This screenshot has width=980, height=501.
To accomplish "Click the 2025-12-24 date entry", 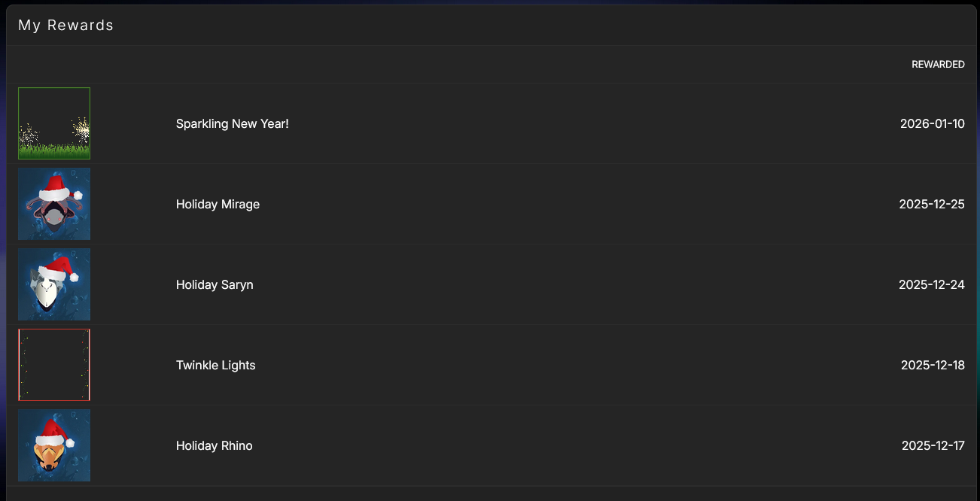I will pyautogui.click(x=931, y=284).
